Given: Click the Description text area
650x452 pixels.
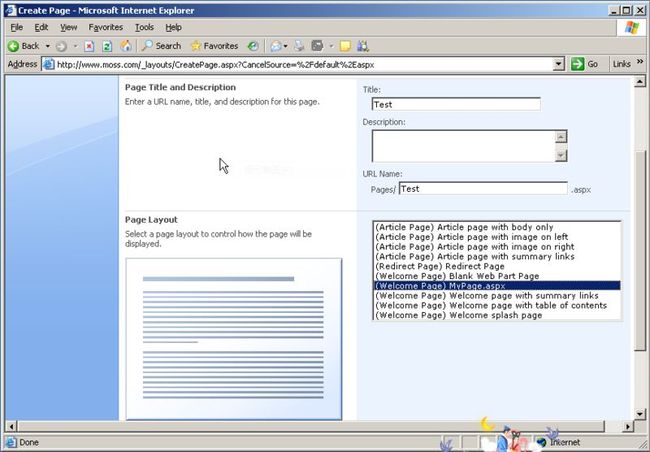Looking at the screenshot, I should 463,146.
